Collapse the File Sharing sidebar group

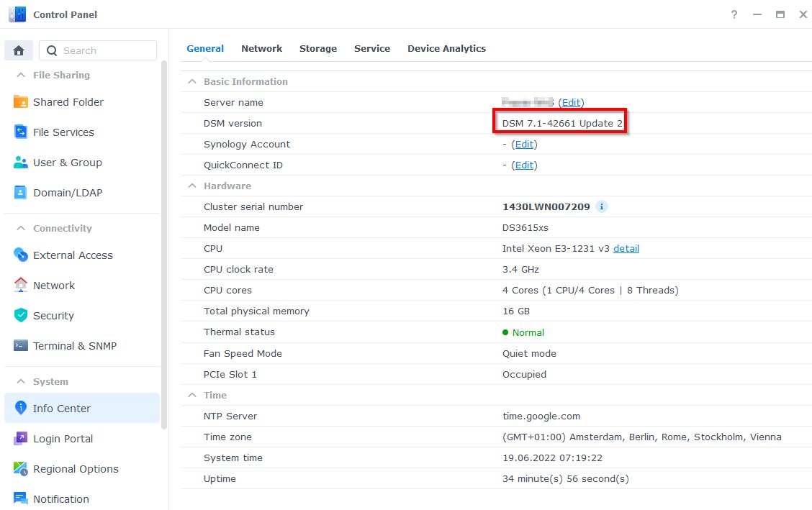pos(21,75)
